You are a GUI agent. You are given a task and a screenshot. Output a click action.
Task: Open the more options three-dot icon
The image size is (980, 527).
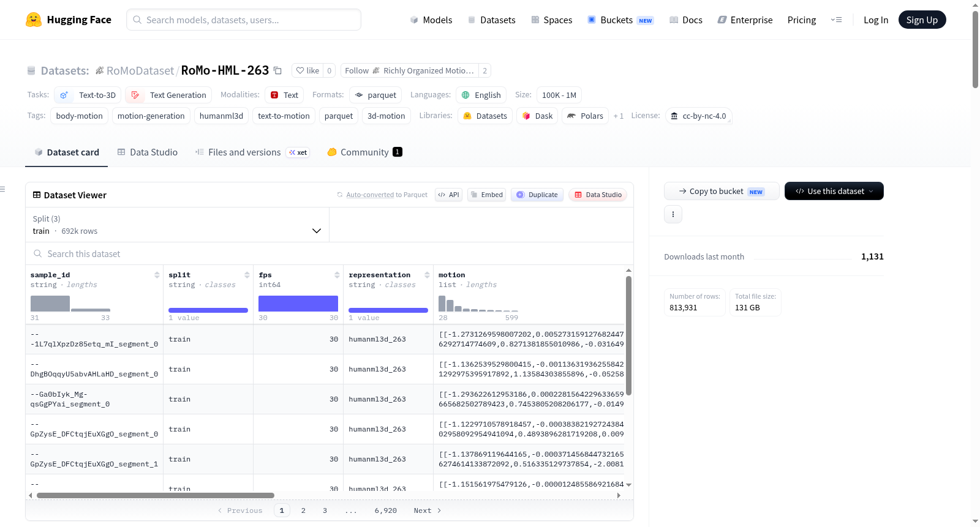pos(673,214)
